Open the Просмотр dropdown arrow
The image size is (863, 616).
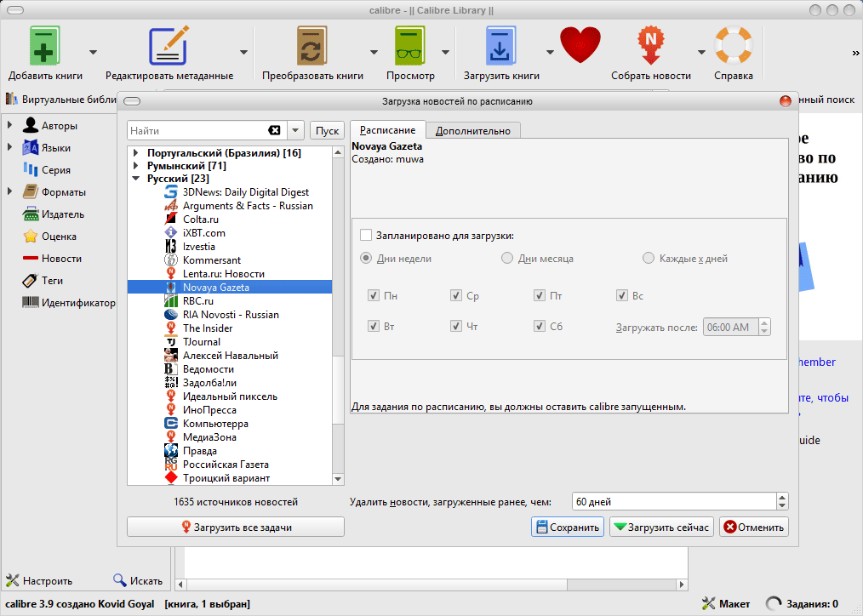click(445, 52)
